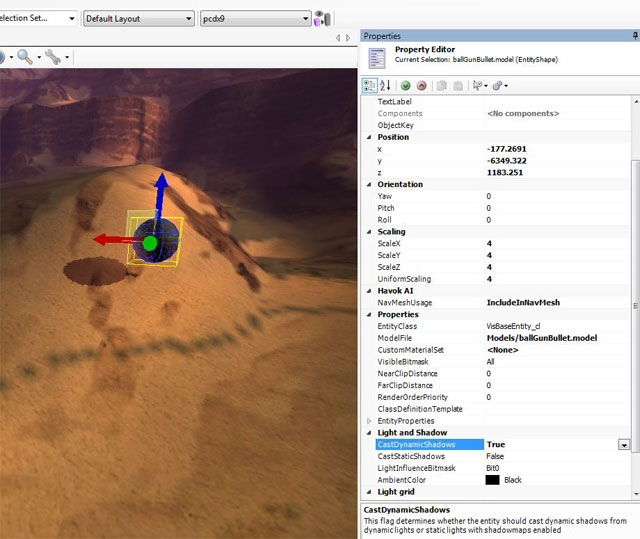Pin the Properties panel
The image size is (640, 539).
(635, 35)
